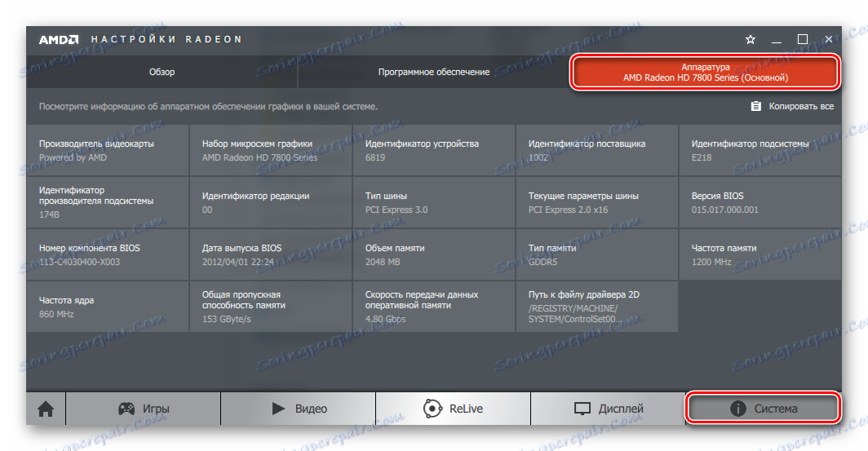Click the info icon for Система
868x451 pixels.
click(738, 409)
